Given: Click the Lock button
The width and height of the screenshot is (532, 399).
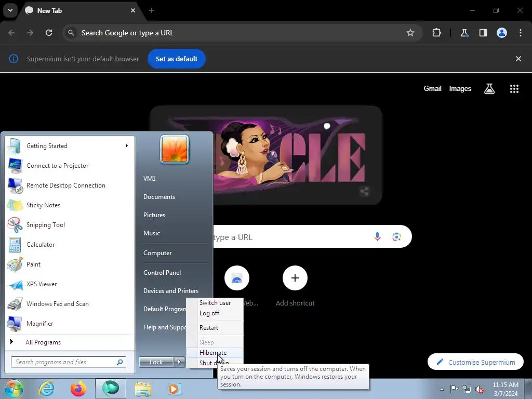Looking at the screenshot, I should click(x=156, y=362).
